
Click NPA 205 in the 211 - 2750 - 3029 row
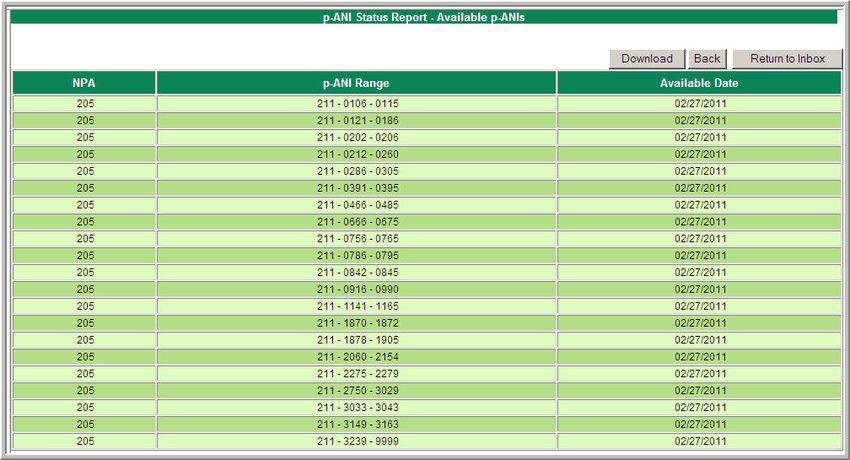coord(85,390)
